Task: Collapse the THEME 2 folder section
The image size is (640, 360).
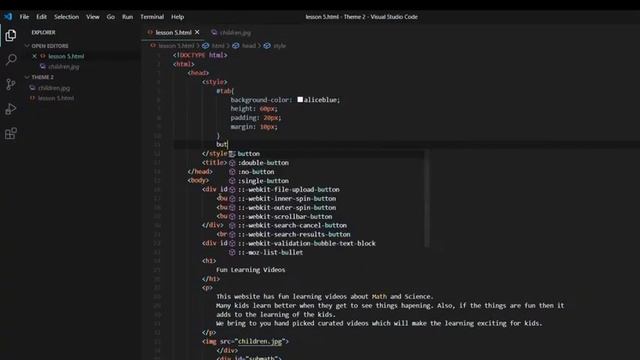Action: [42, 77]
